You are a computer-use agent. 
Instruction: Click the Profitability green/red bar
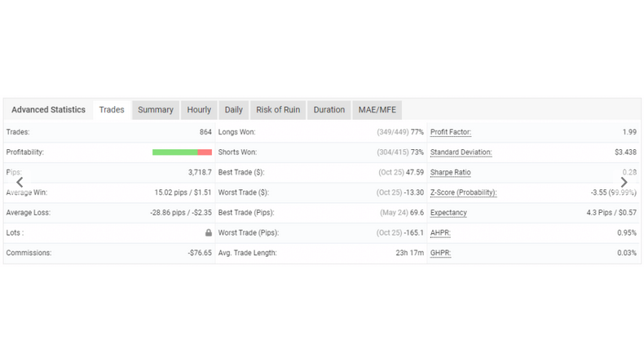point(182,152)
